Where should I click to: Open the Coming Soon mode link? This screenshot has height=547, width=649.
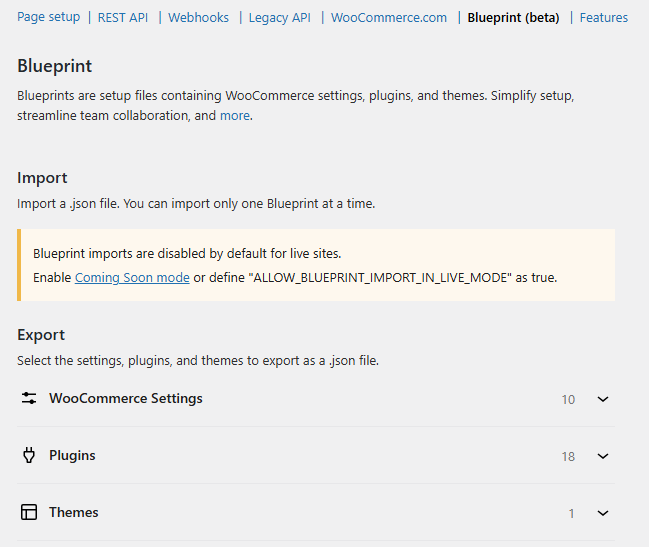(x=132, y=277)
